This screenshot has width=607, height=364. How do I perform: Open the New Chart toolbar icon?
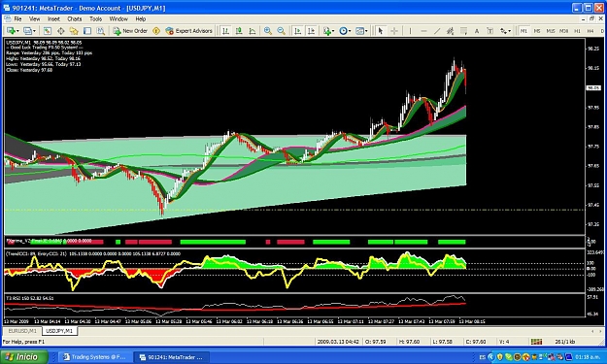tap(11, 31)
